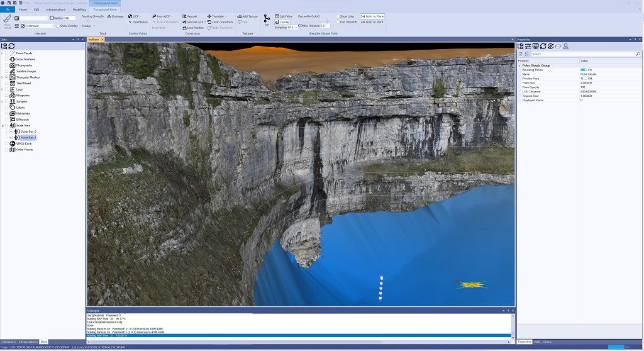Expand the Samples tree node
The height and width of the screenshot is (351, 644).
[x=2, y=101]
